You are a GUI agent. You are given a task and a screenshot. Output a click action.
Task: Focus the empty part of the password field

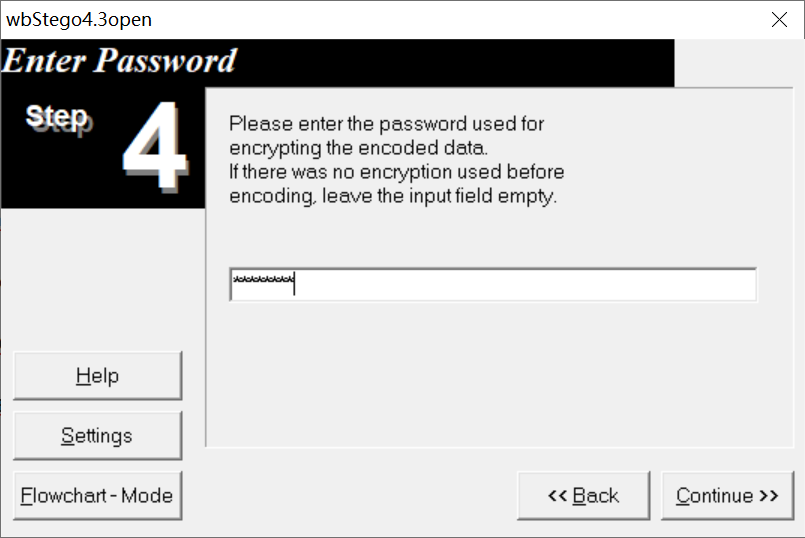pos(524,284)
